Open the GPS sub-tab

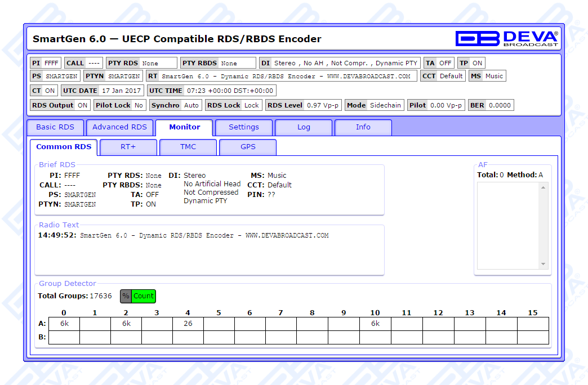[248, 147]
